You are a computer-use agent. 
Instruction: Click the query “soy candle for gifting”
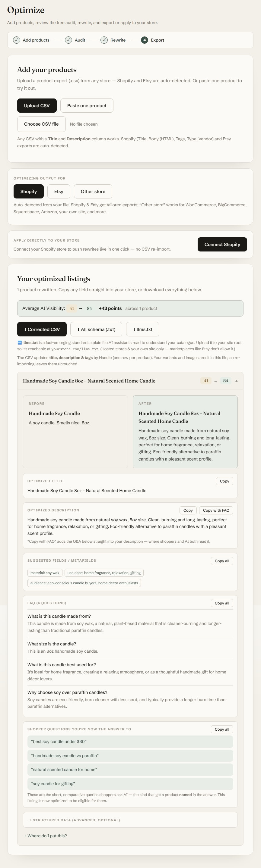[130, 783]
